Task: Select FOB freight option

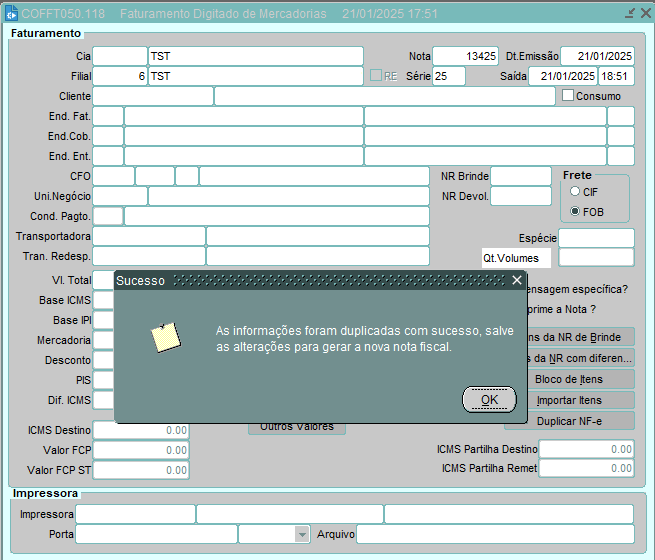Action: [x=575, y=212]
